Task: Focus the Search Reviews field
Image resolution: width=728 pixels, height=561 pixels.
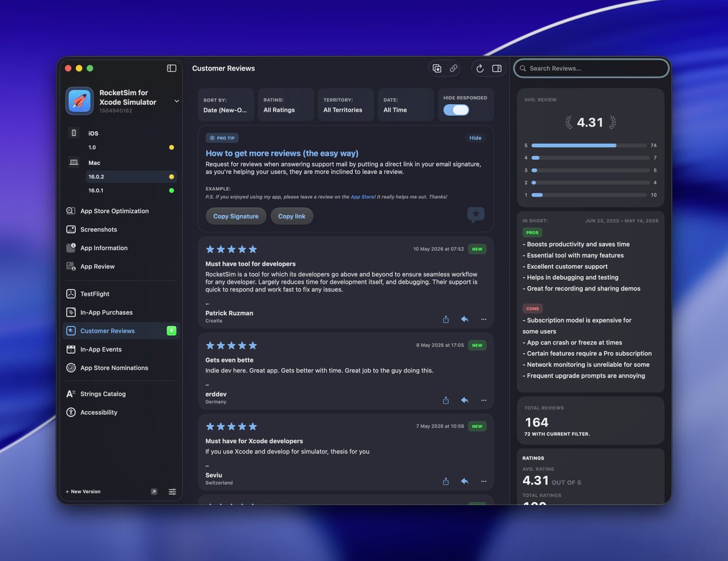Action: click(x=591, y=69)
